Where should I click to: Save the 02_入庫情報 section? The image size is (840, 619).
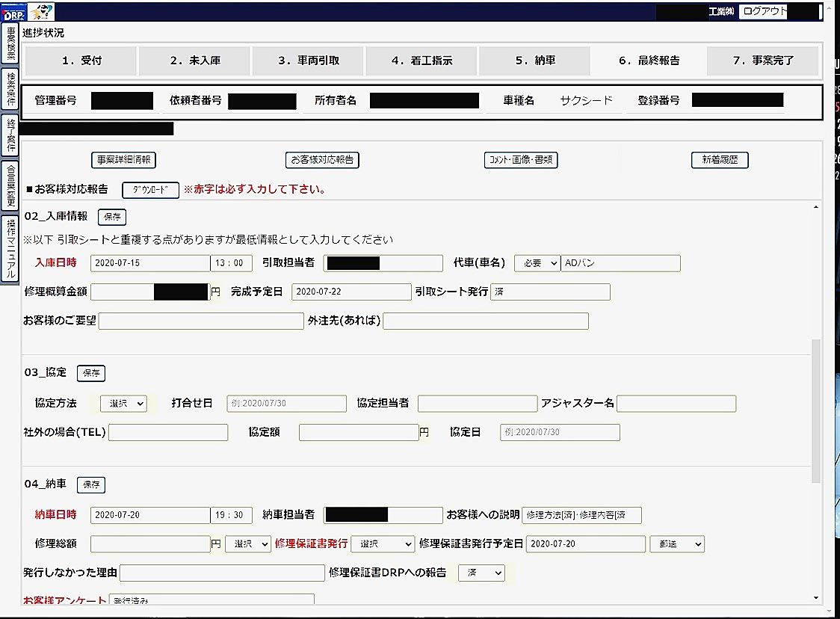[112, 217]
